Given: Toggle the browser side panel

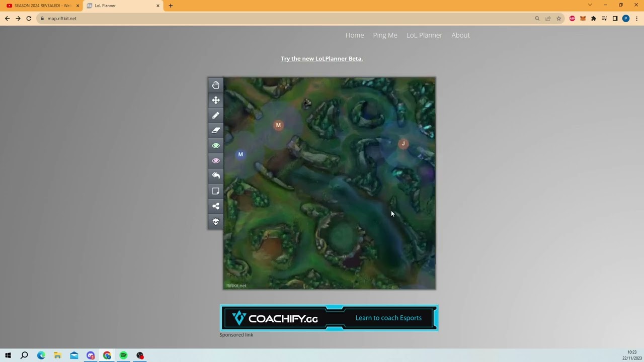Looking at the screenshot, I should click(615, 19).
